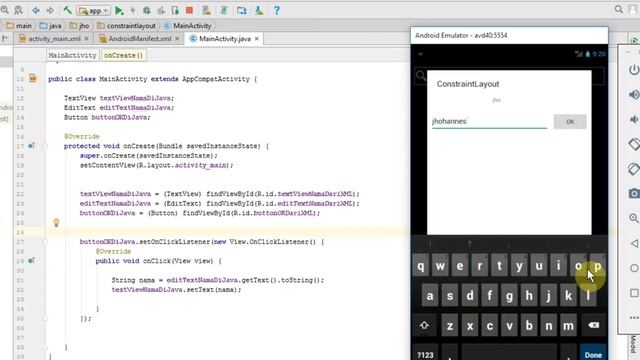640x360 pixels.
Task: Click the emulator Zoom magnifier icon
Action: click(x=633, y=218)
